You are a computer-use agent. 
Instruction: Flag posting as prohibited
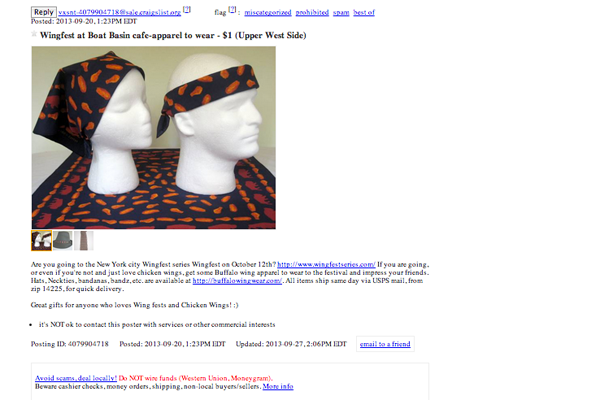312,13
